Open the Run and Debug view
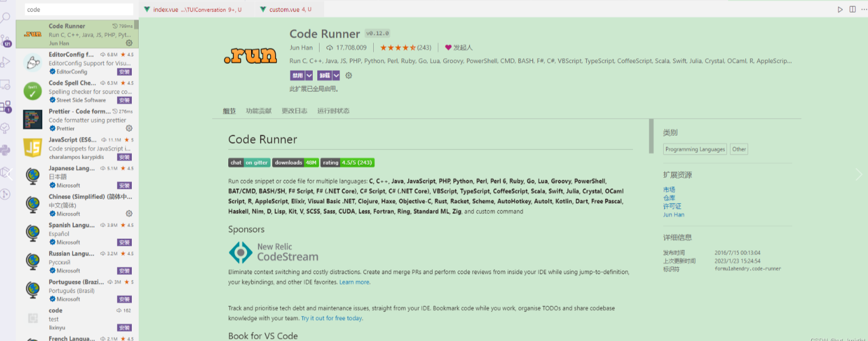Image resolution: width=868 pixels, height=341 pixels. 6,62
